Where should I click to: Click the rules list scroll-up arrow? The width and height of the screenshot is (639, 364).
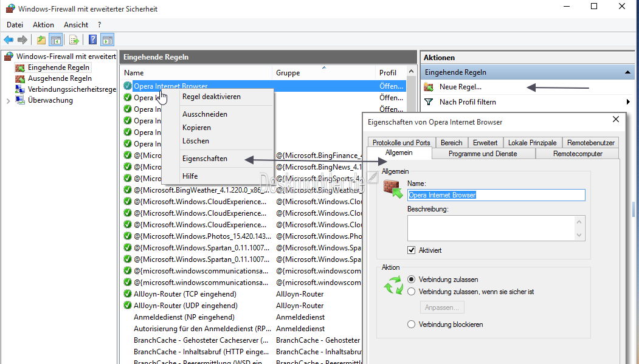tap(412, 72)
